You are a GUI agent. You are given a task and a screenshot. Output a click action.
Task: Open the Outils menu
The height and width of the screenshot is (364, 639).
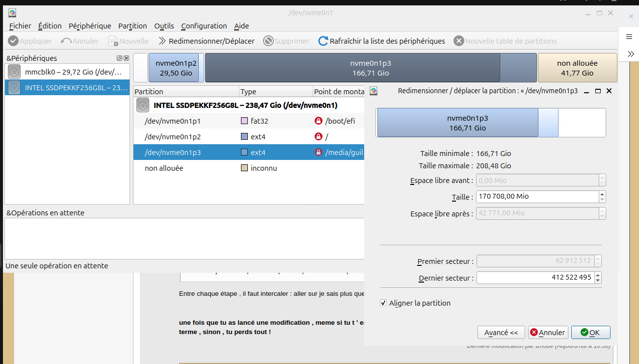click(x=164, y=26)
